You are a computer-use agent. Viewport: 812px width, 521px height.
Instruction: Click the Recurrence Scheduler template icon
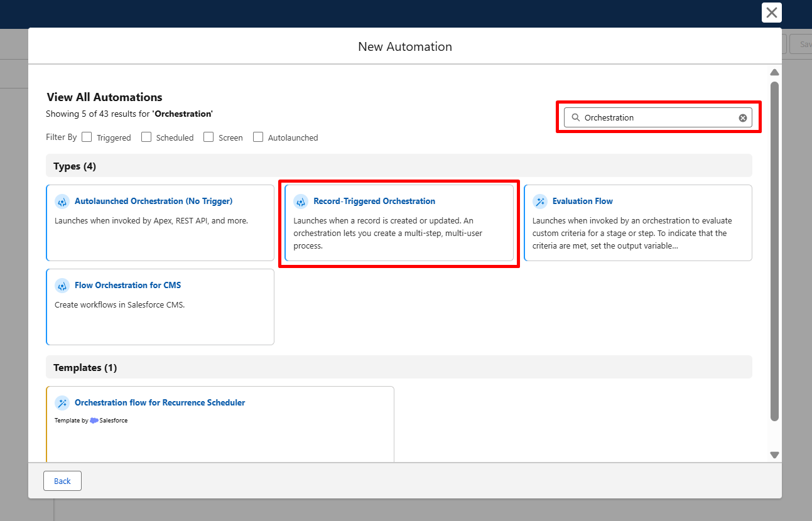coord(62,403)
